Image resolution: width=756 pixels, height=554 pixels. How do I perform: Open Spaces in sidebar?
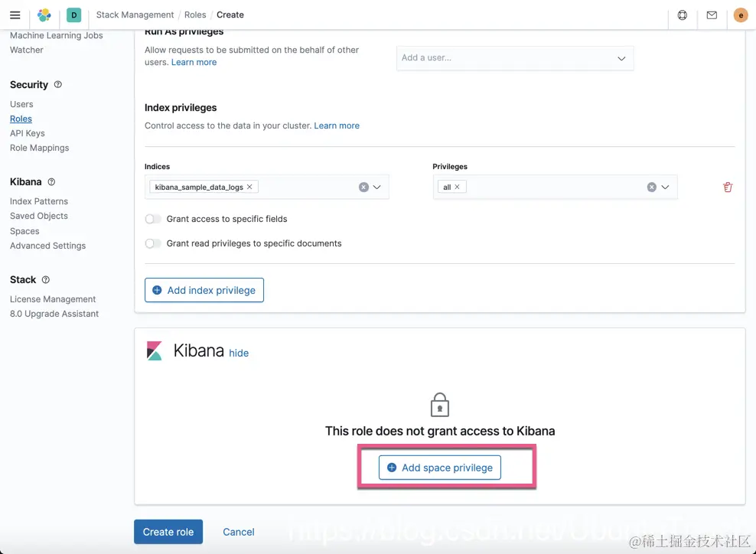click(x=24, y=231)
